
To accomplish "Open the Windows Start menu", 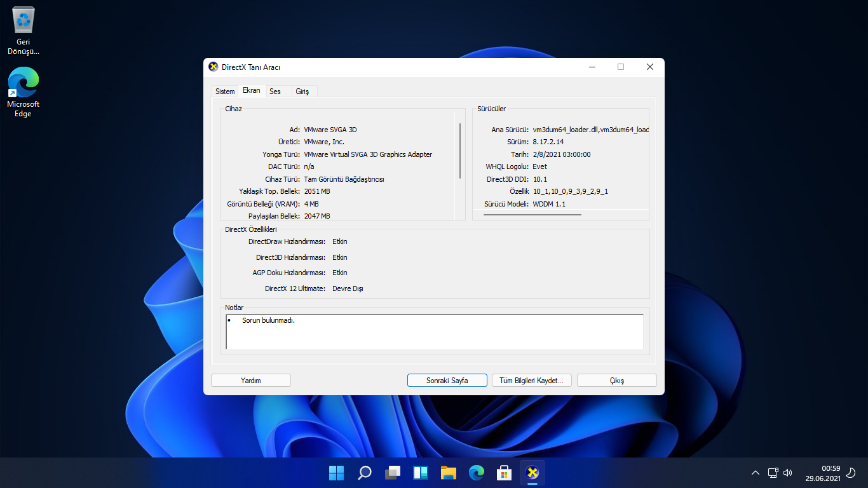I will [x=336, y=473].
